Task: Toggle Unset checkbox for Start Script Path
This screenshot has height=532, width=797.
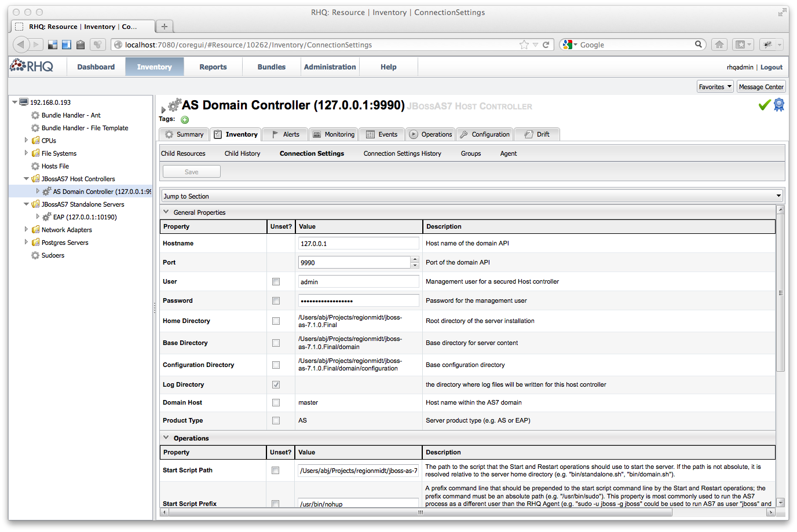Action: pos(276,471)
